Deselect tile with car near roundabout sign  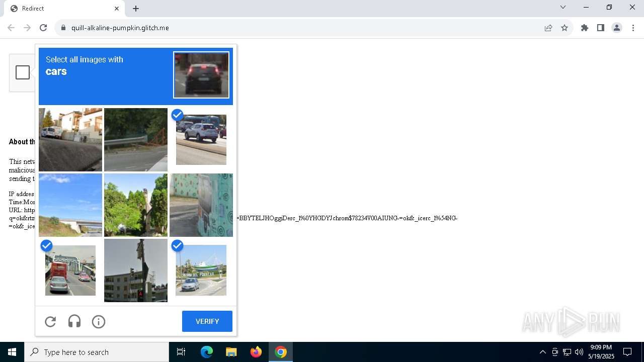tap(201, 270)
